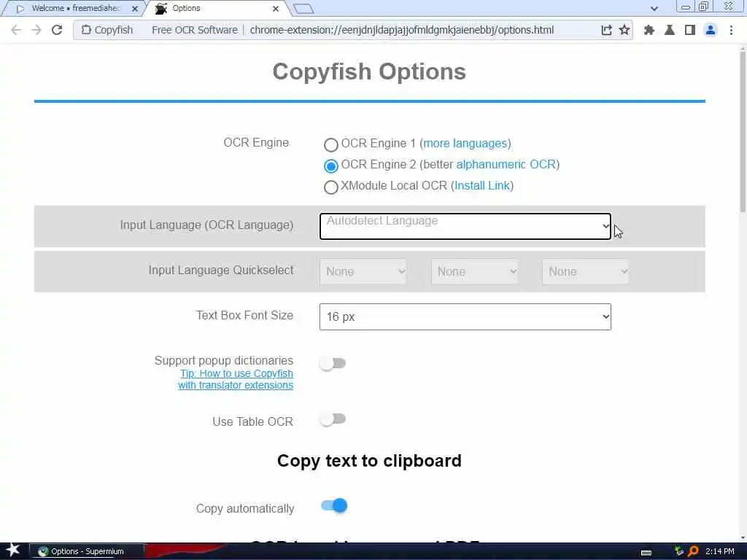Open the more languages link

tap(465, 144)
